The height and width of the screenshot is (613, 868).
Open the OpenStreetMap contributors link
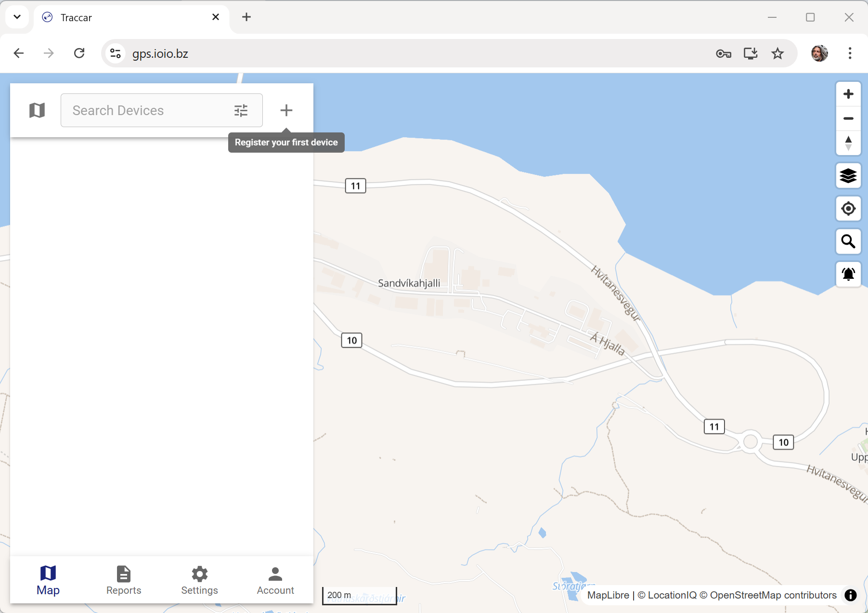(773, 595)
